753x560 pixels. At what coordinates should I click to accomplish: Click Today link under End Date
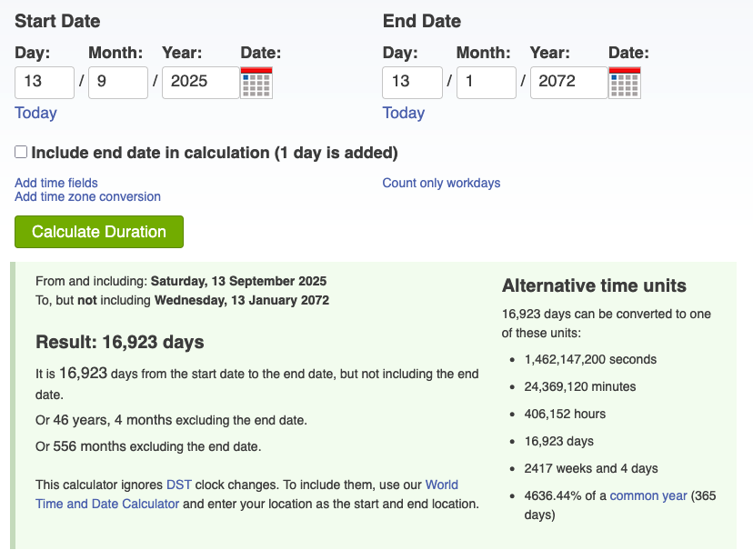coord(403,113)
